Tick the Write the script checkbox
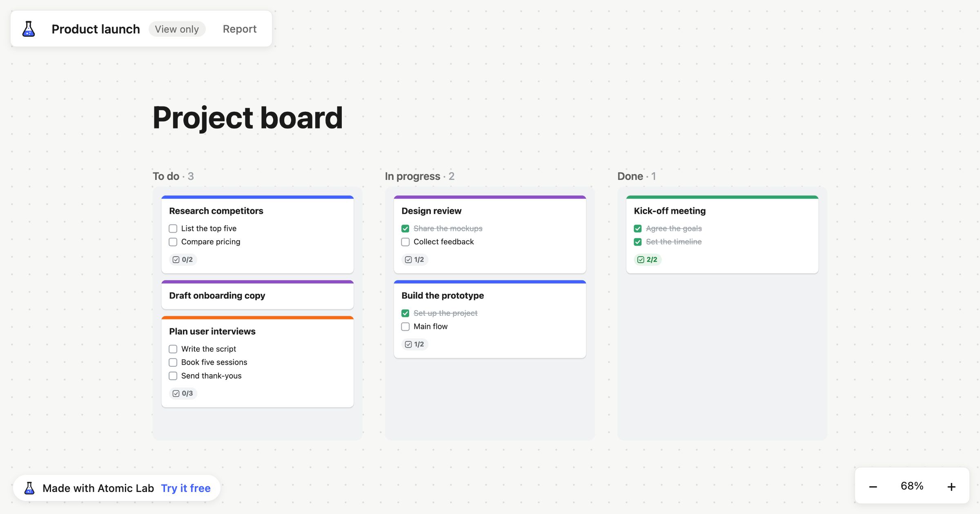 173,349
